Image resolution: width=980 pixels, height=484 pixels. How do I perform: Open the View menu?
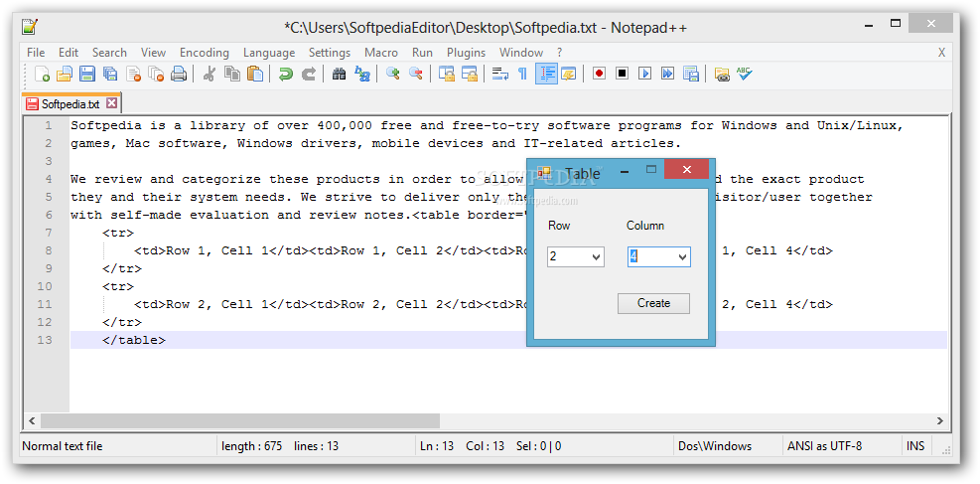(x=153, y=53)
